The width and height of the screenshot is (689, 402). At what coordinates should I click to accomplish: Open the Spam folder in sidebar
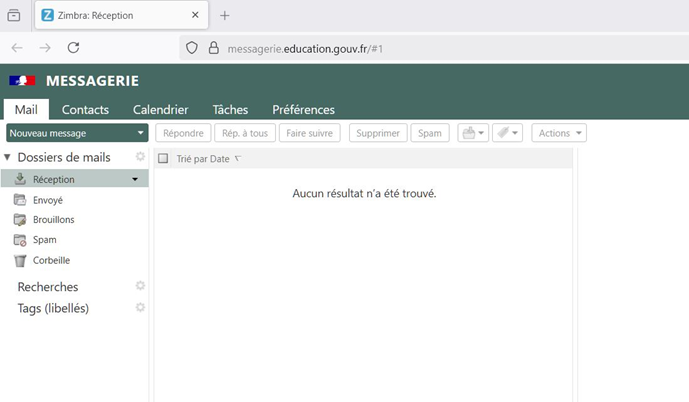tap(44, 240)
